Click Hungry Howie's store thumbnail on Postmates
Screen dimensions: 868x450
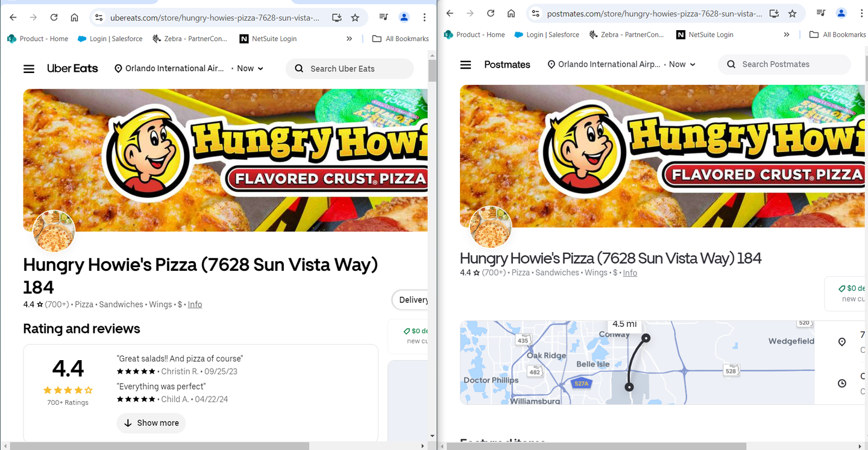491,227
